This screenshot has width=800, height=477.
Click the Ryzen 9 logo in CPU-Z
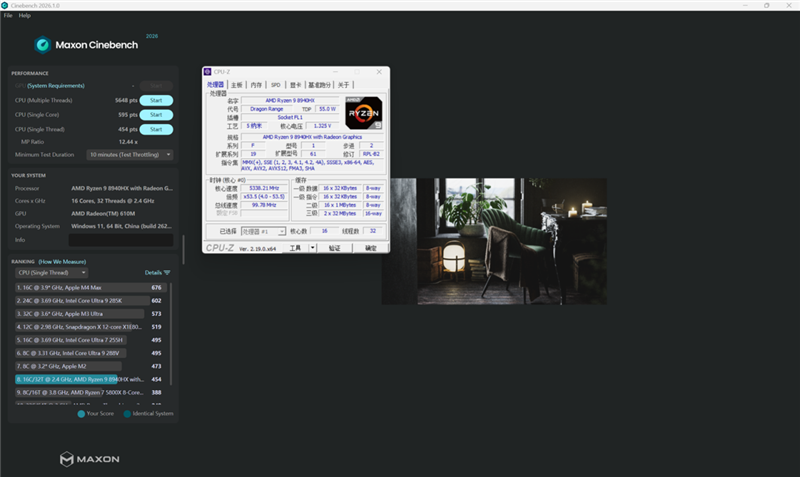pos(364,113)
